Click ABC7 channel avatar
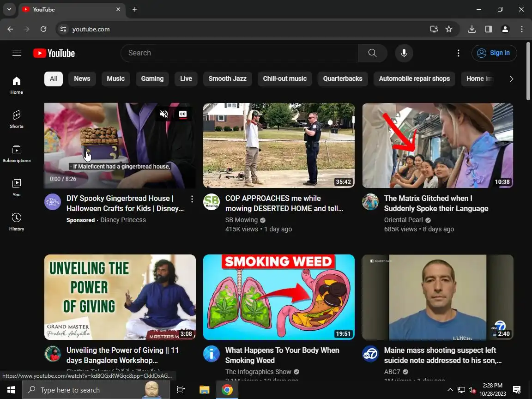This screenshot has height=399, width=532. (x=370, y=354)
